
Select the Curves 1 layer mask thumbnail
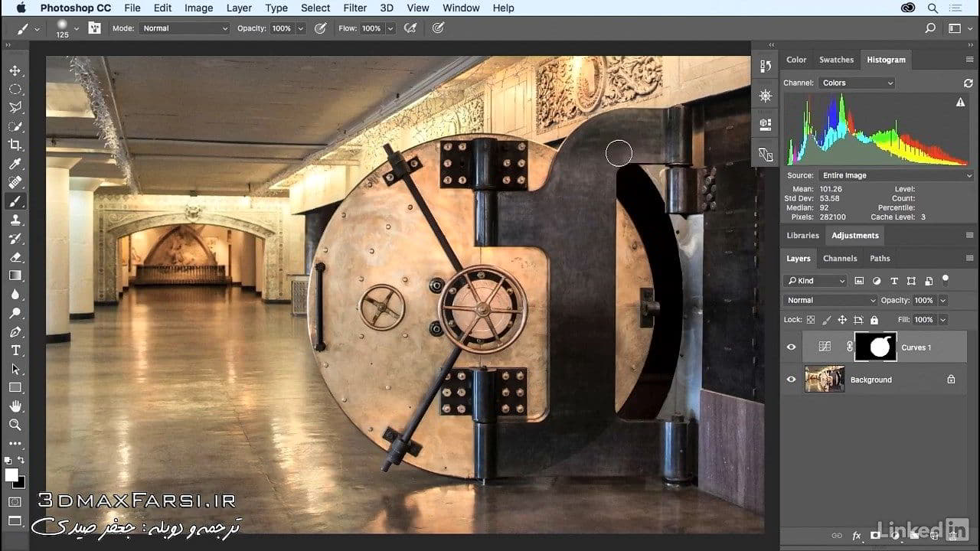point(876,347)
